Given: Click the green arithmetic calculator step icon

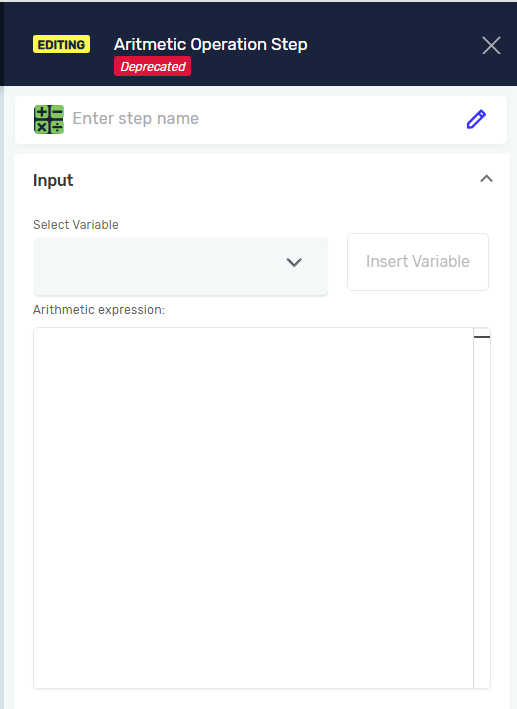Looking at the screenshot, I should click(49, 119).
